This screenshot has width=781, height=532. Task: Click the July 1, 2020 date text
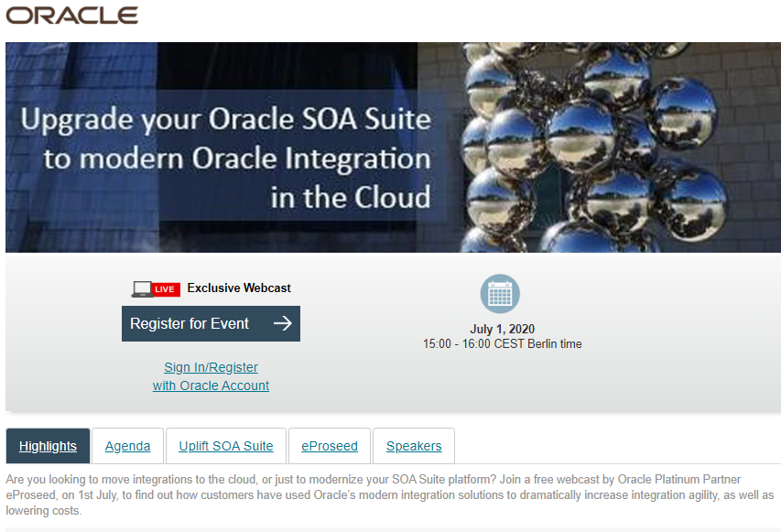click(x=502, y=329)
